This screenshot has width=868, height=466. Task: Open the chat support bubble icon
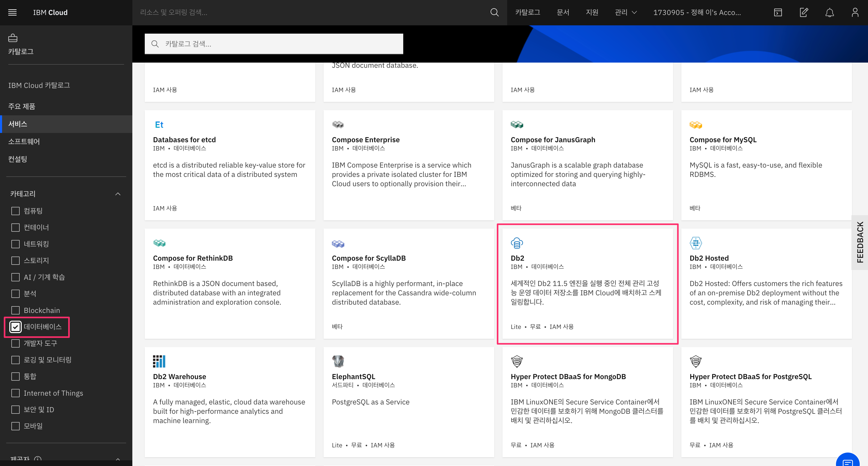847,461
